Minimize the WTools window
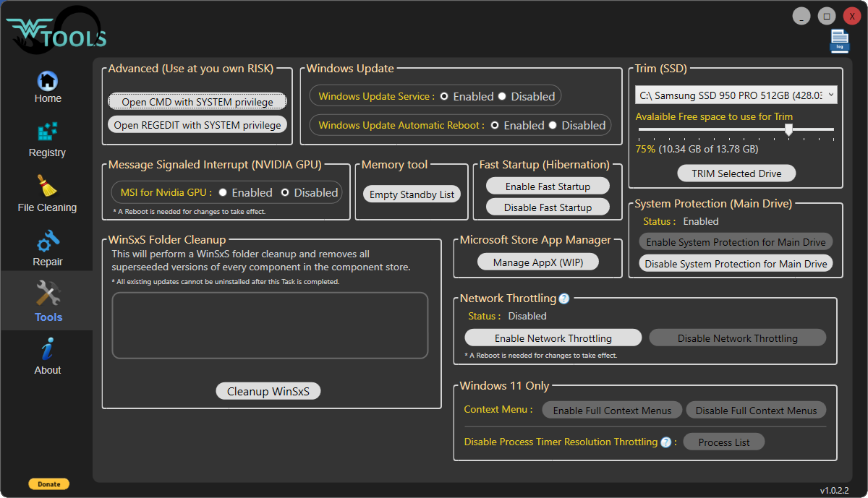This screenshot has height=498, width=868. point(801,16)
